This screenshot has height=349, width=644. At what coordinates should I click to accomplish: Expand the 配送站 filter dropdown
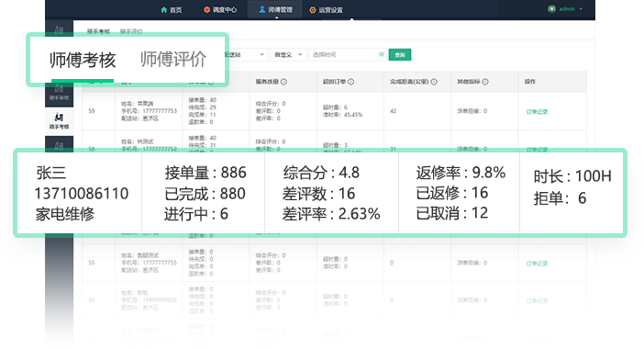tap(247, 55)
